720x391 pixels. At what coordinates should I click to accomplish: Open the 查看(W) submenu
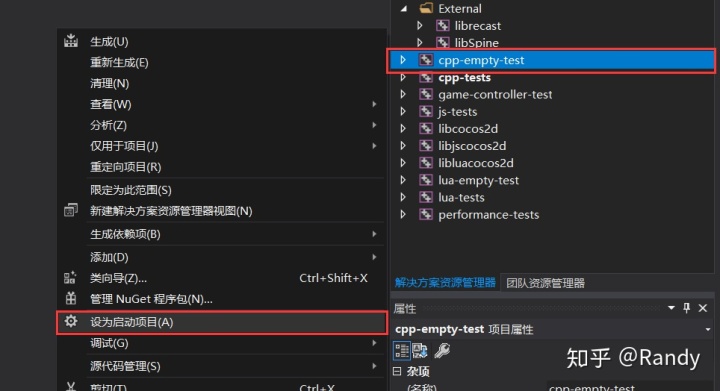[x=221, y=104]
